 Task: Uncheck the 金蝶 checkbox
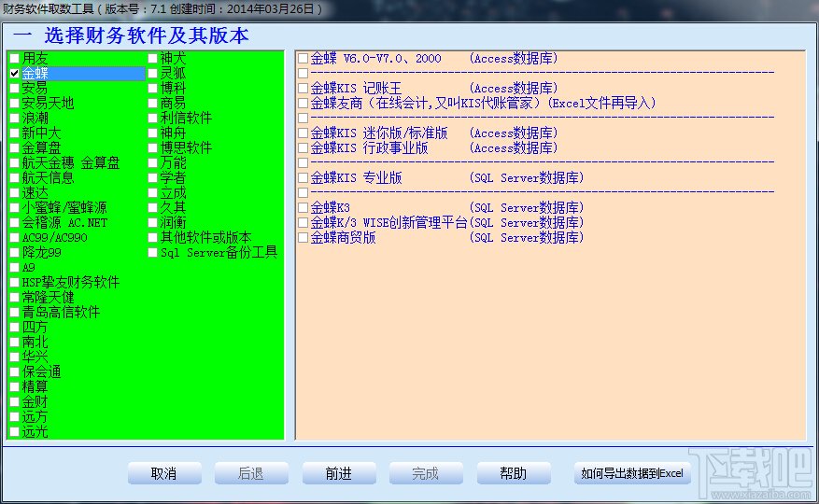pyautogui.click(x=15, y=73)
